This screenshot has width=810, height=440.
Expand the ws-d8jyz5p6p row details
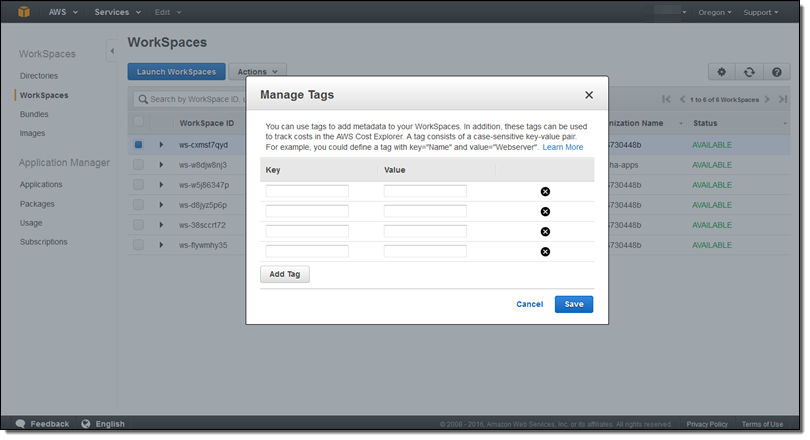point(161,205)
